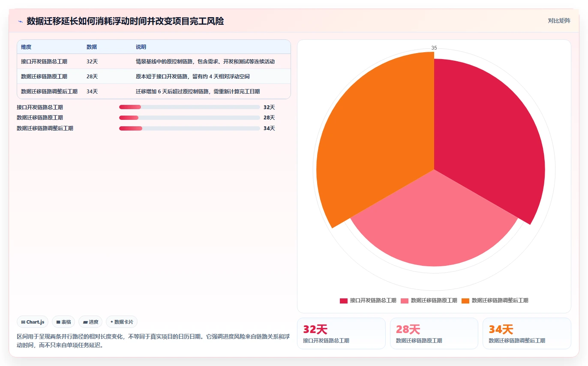Click the 对比矩阵 label in header
The height and width of the screenshot is (366, 588).
(x=559, y=21)
